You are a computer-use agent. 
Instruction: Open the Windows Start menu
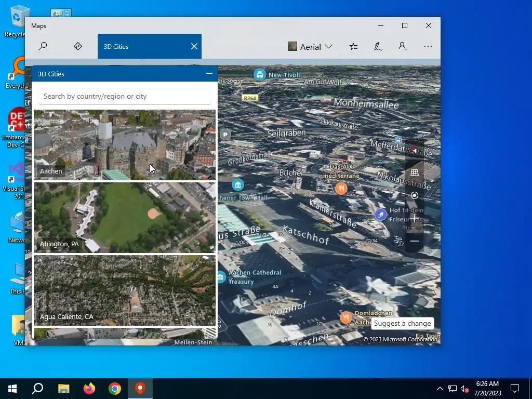click(x=12, y=389)
